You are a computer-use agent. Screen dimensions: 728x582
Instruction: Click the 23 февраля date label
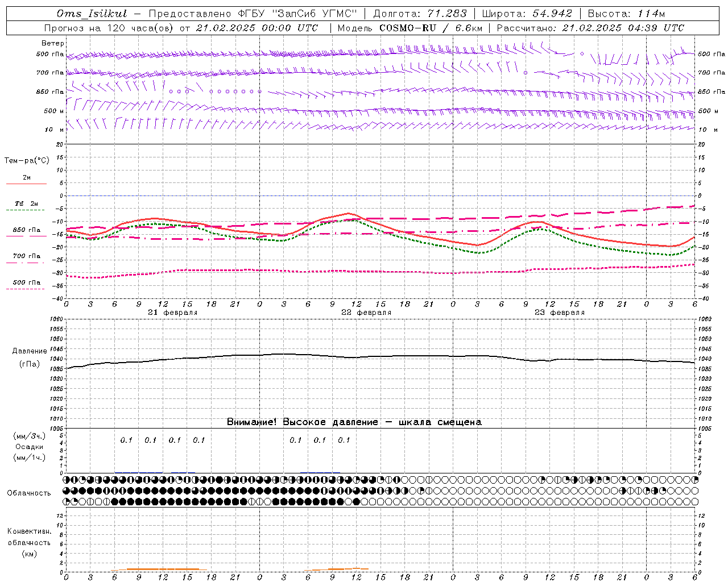(560, 313)
